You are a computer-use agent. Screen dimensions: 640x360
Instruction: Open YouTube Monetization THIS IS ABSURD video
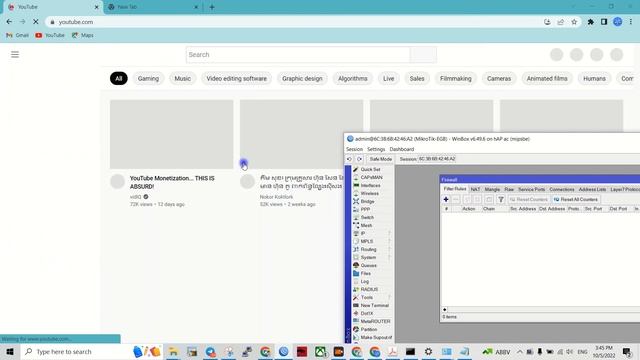point(172,182)
